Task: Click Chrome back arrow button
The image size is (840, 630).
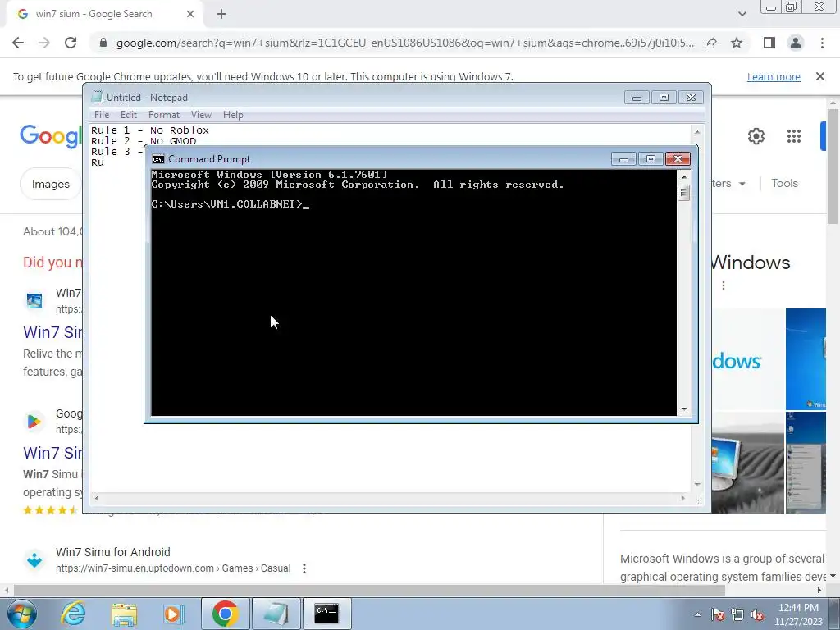Action: tap(18, 43)
